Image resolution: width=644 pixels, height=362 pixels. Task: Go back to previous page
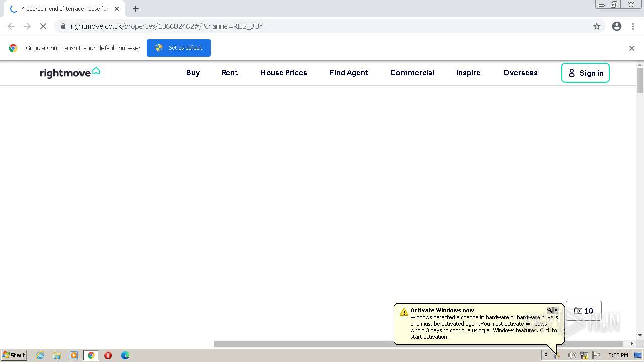click(x=11, y=26)
